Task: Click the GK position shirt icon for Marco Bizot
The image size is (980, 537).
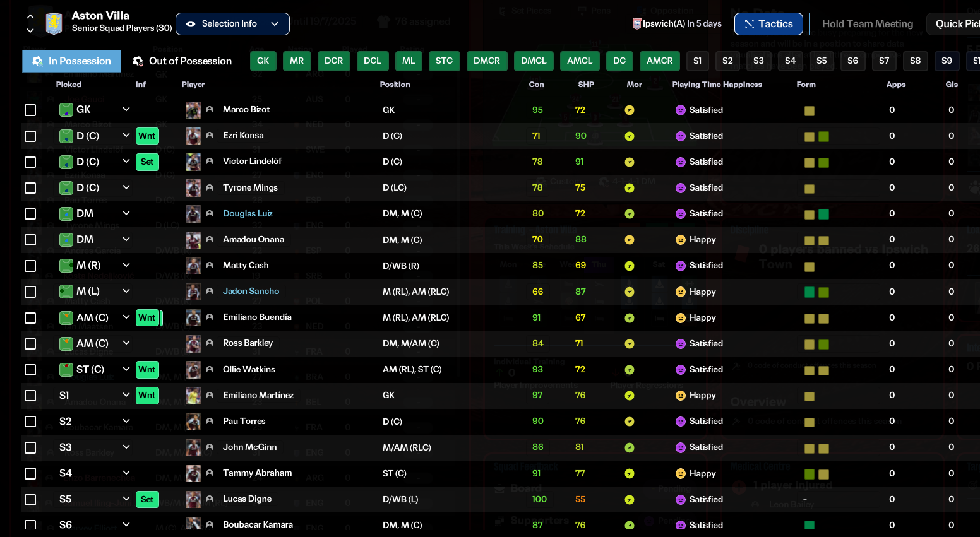Action: click(66, 110)
